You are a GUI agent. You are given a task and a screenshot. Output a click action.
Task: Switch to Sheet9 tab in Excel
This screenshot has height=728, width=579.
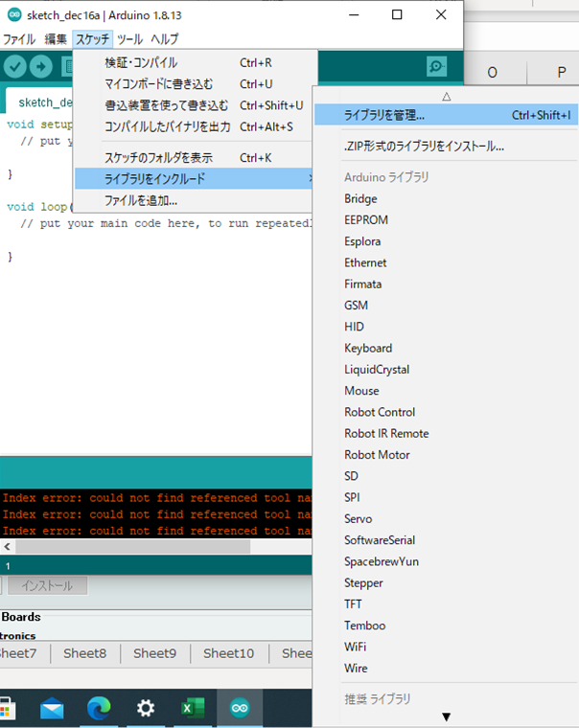[154, 653]
